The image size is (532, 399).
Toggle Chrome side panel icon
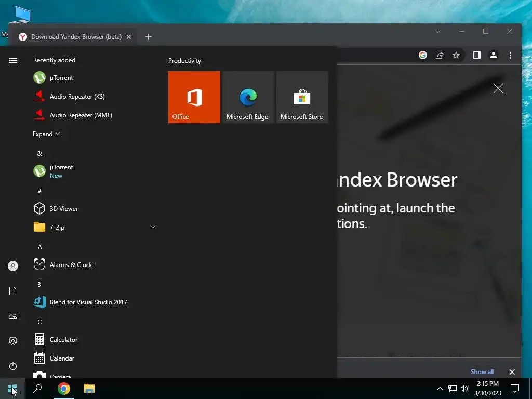[x=477, y=55]
